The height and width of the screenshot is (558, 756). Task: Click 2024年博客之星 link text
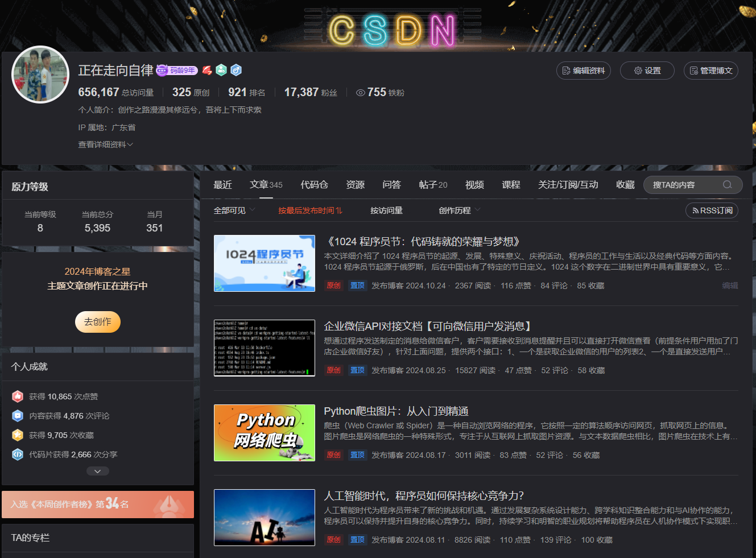coord(97,272)
